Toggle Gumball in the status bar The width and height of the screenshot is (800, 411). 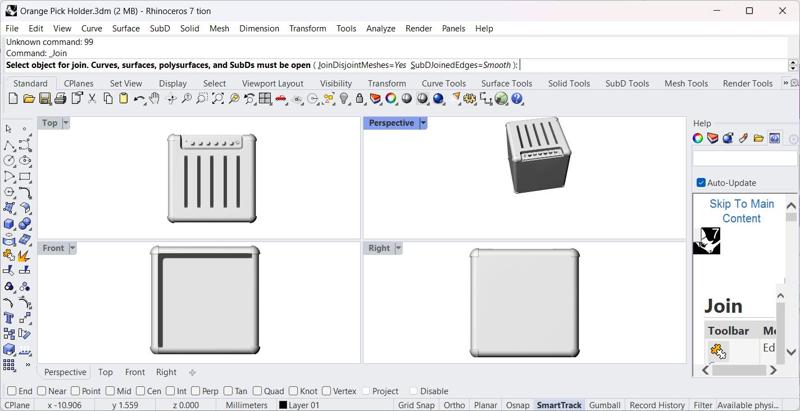[x=604, y=405]
